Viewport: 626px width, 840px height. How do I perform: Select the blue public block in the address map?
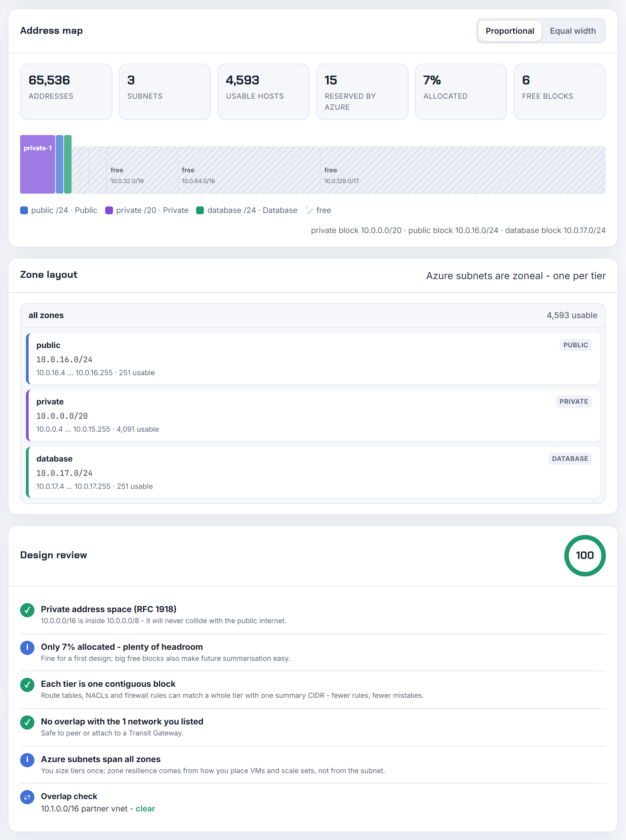pos(59,164)
